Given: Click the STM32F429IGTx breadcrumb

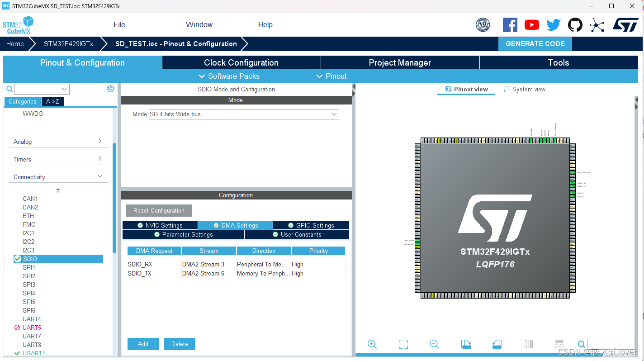Looking at the screenshot, I should click(x=68, y=44).
